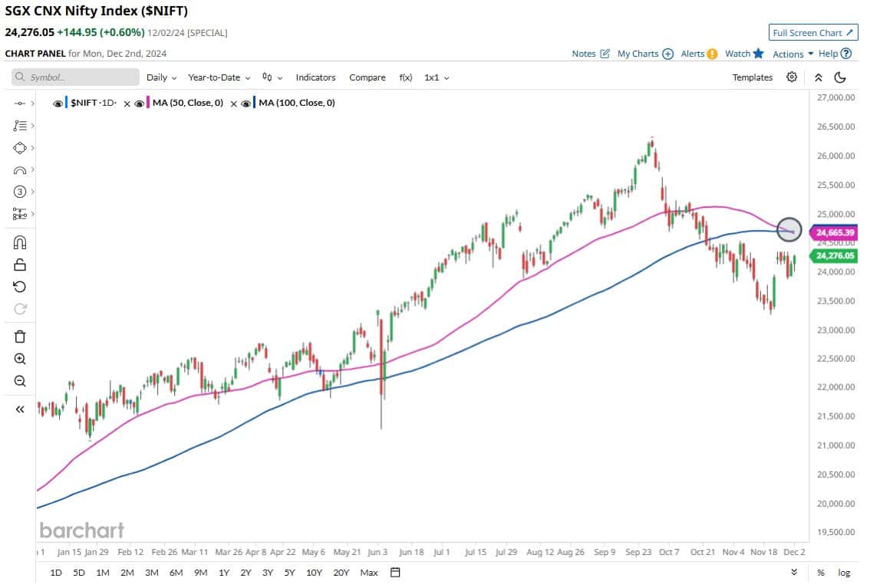Click the My Charts link
The height and width of the screenshot is (588, 870).
point(638,54)
